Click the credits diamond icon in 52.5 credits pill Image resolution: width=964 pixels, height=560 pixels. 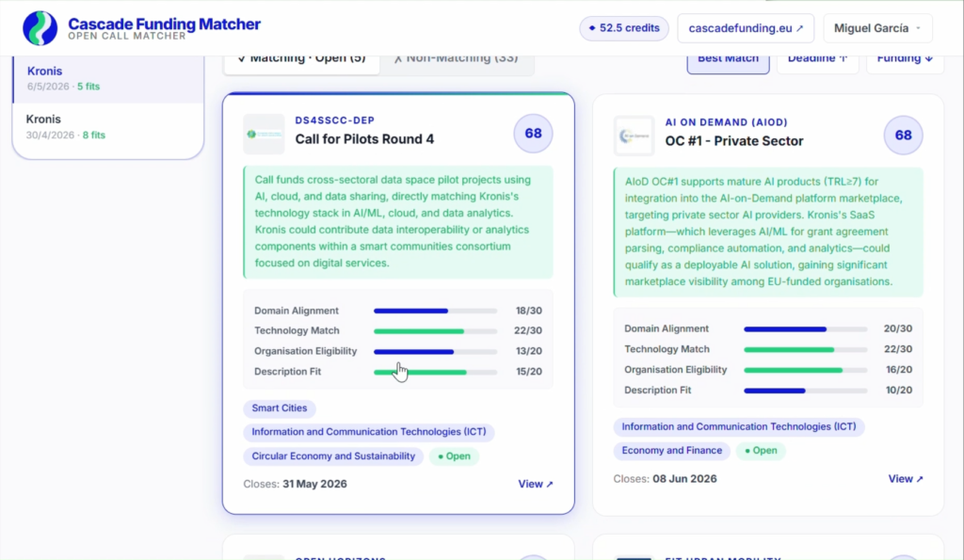(x=592, y=28)
